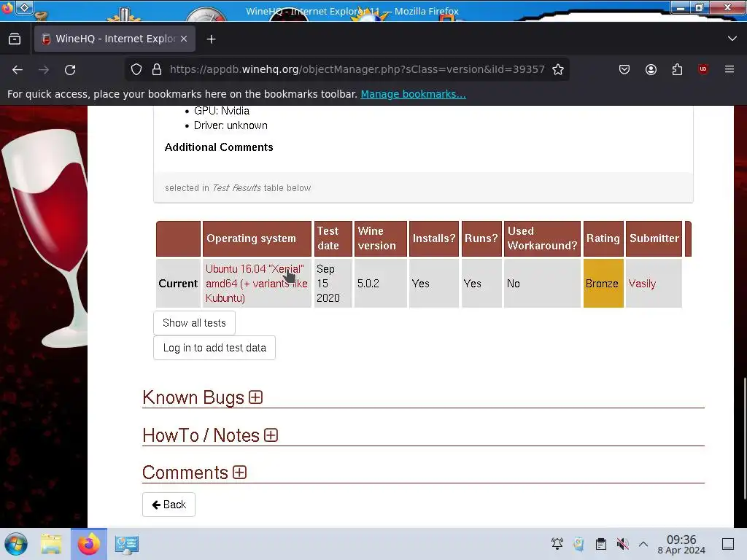Click Log in to add test data
Image resolution: width=747 pixels, height=560 pixels.
click(214, 348)
